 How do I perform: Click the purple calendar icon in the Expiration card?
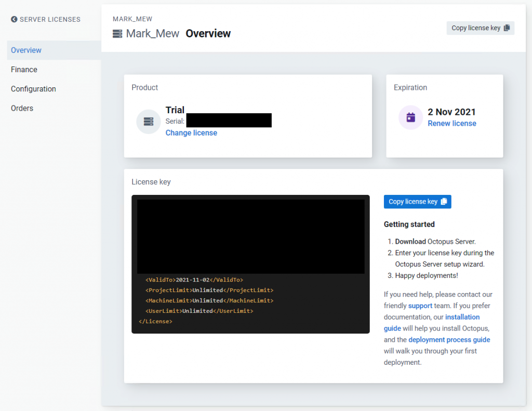(x=410, y=117)
